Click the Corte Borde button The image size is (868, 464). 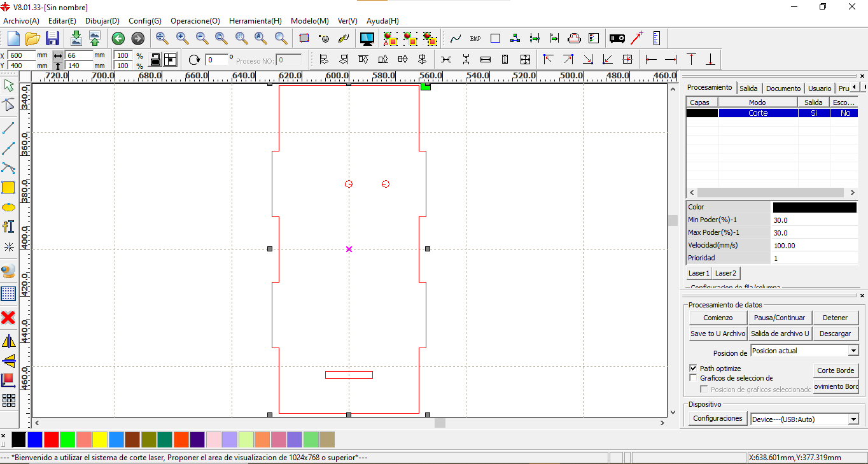click(836, 370)
